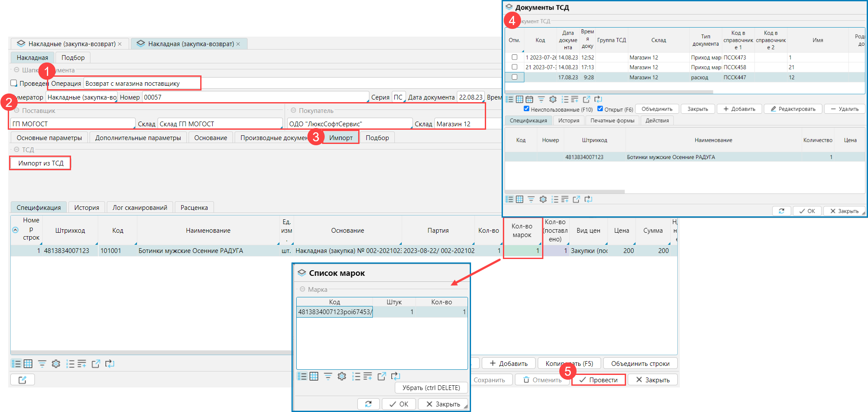The image size is (868, 412).
Task: Click the calendar icon in Документы ТСД toolbar
Action: tap(529, 100)
